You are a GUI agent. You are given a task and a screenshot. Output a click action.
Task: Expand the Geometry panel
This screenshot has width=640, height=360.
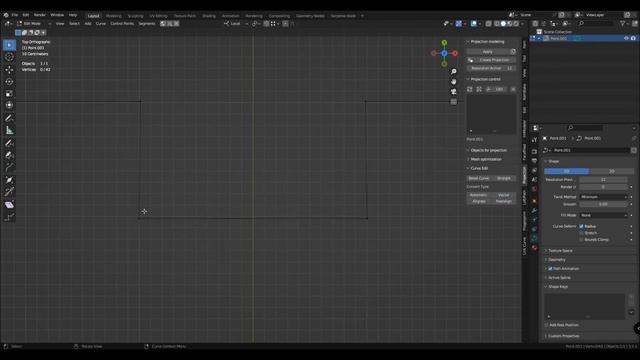[x=556, y=260]
